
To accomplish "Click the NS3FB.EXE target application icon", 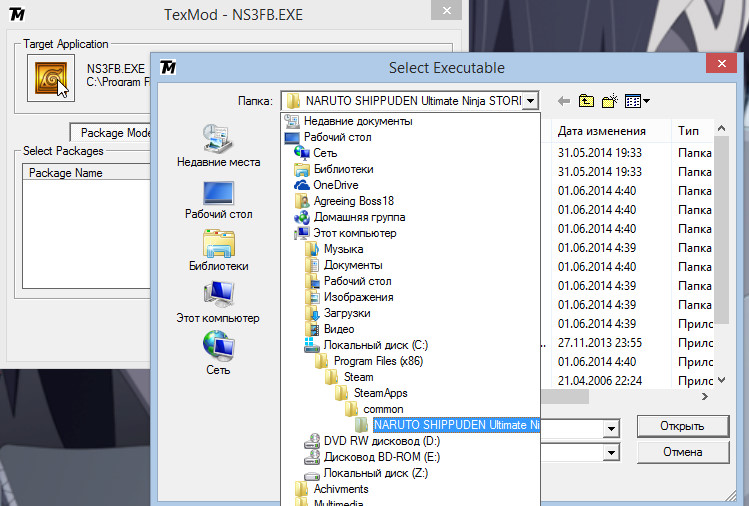I will point(51,78).
